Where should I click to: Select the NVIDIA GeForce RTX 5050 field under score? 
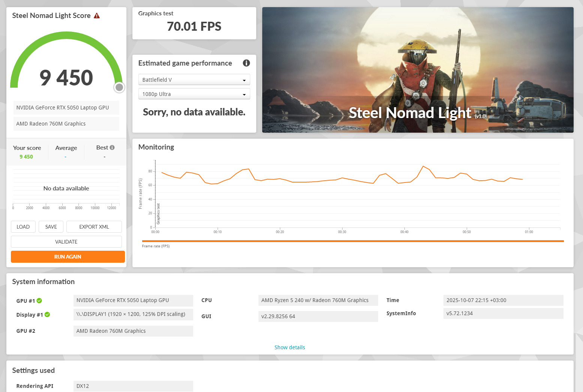click(x=66, y=108)
